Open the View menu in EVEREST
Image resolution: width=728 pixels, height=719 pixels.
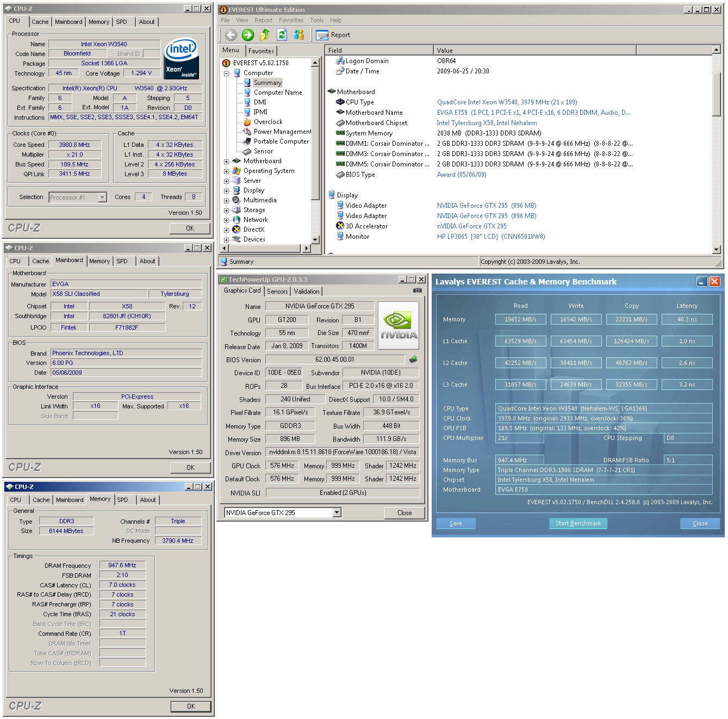point(242,20)
